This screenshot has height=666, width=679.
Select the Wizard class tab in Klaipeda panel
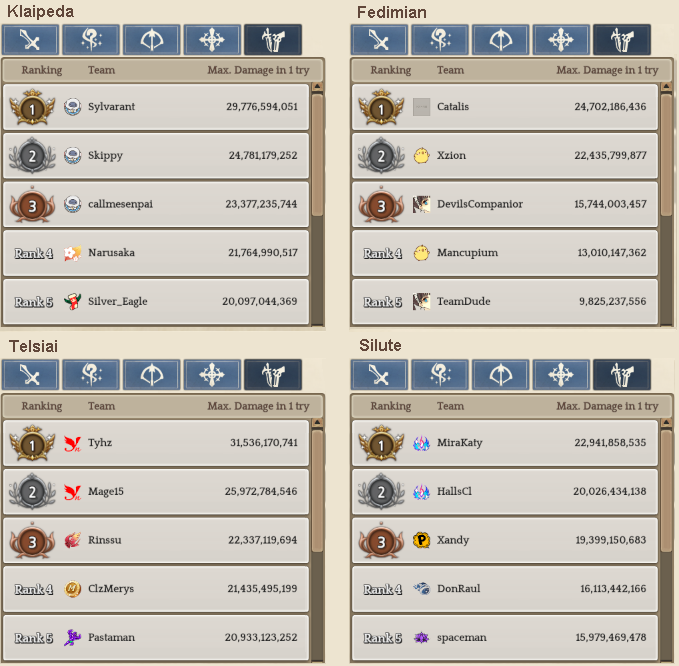click(x=91, y=40)
